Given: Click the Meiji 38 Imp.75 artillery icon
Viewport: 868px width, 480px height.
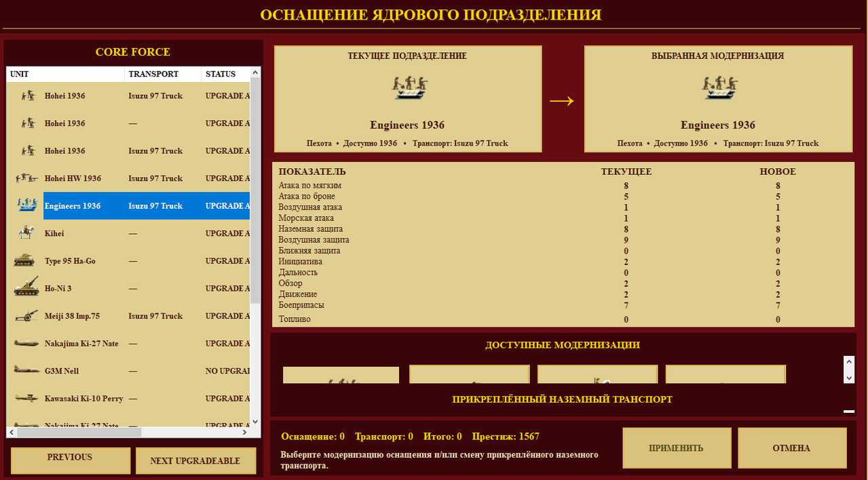Looking at the screenshot, I should click(x=27, y=316).
